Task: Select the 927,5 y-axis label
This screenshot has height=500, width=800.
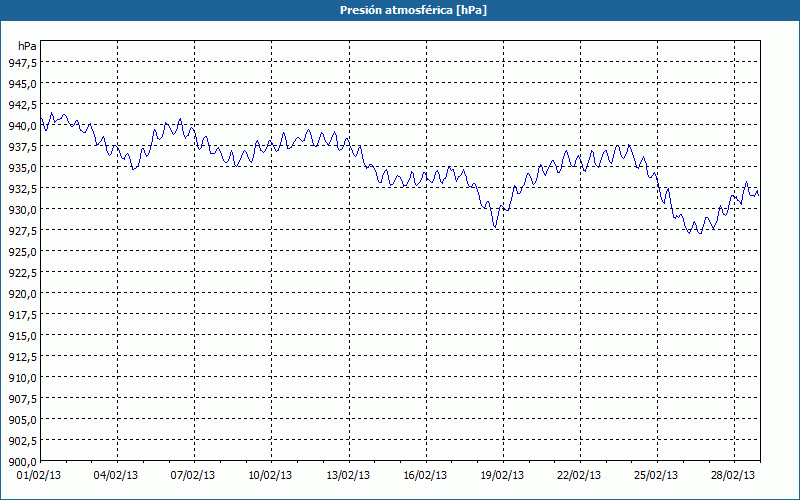Action: click(x=22, y=230)
